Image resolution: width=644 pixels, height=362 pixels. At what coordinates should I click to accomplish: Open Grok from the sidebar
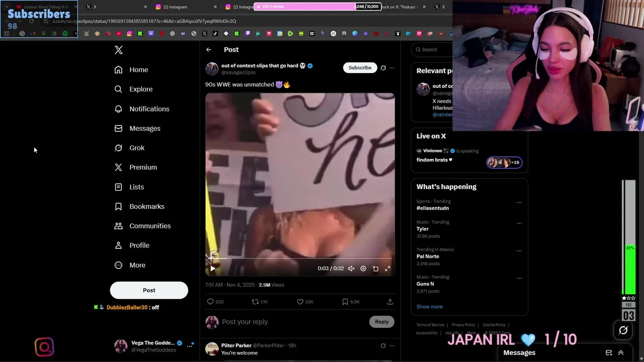(129, 148)
